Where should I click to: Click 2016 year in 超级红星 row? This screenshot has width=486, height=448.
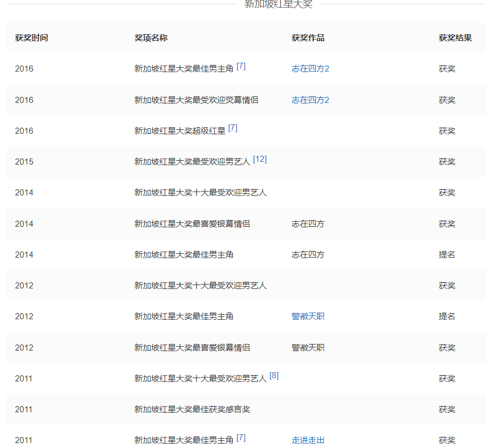[x=24, y=131]
